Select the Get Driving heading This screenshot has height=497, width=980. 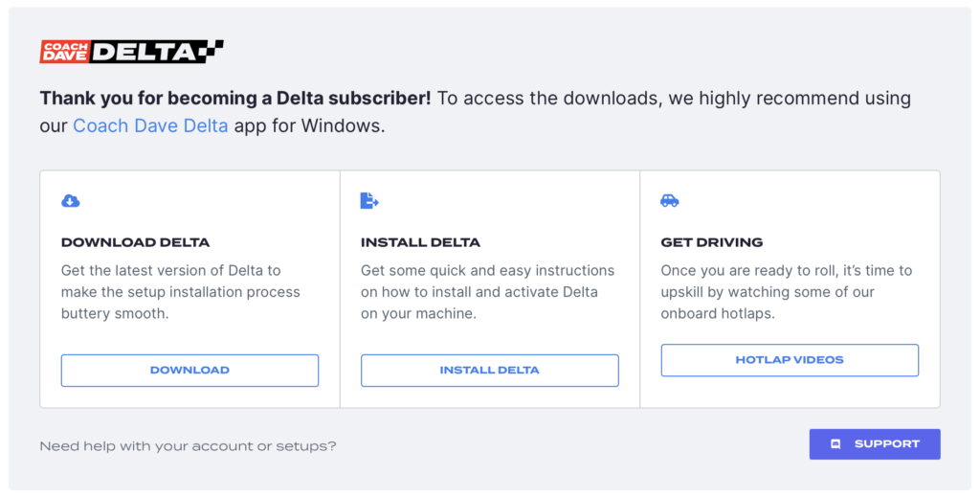tap(712, 242)
